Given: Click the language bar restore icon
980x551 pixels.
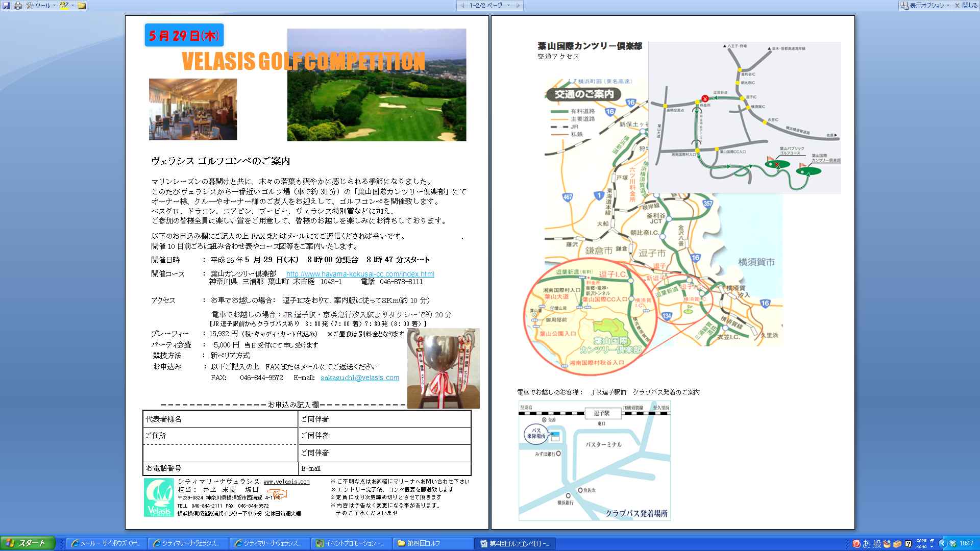Looking at the screenshot, I should click(x=932, y=541).
